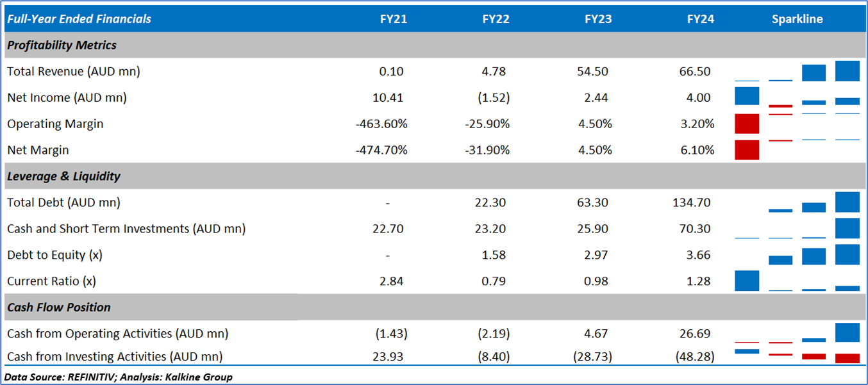The width and height of the screenshot is (868, 385).
Task: Select the Cash Flow Position section heading
Action: [59, 307]
